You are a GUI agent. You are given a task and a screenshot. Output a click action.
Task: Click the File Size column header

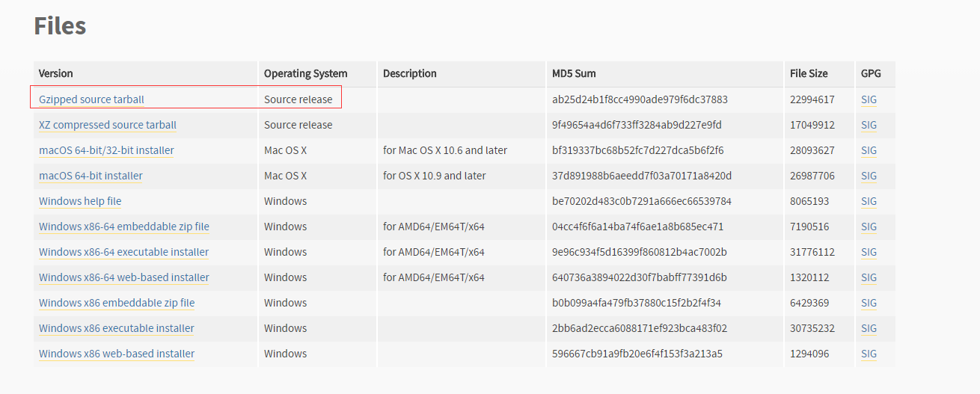[809, 73]
